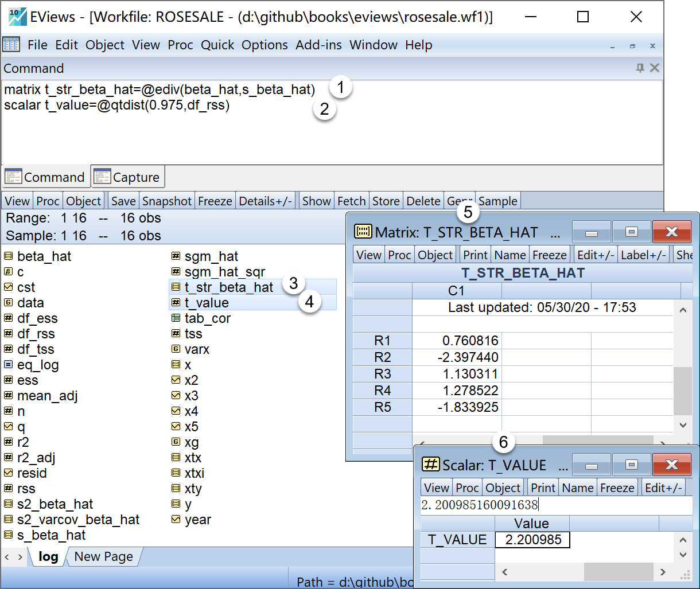Select the varx group object icon
The image size is (700, 589).
click(x=176, y=349)
